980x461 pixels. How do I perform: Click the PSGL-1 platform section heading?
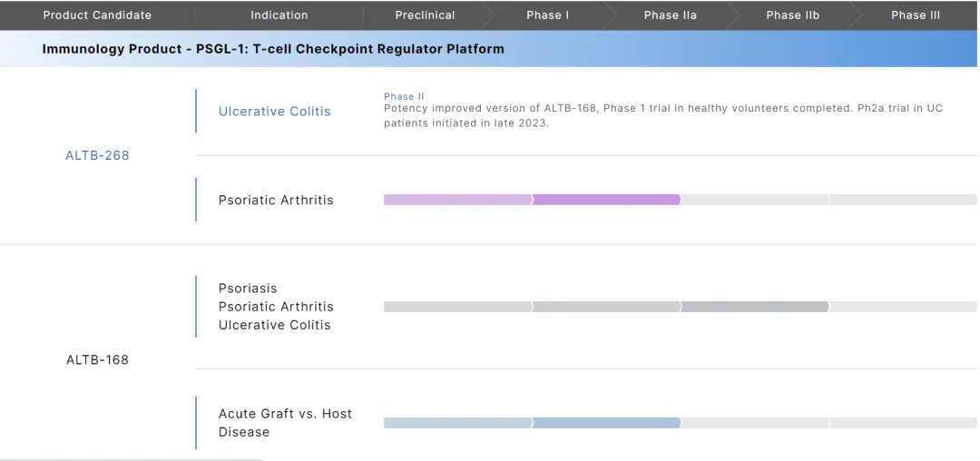point(273,49)
